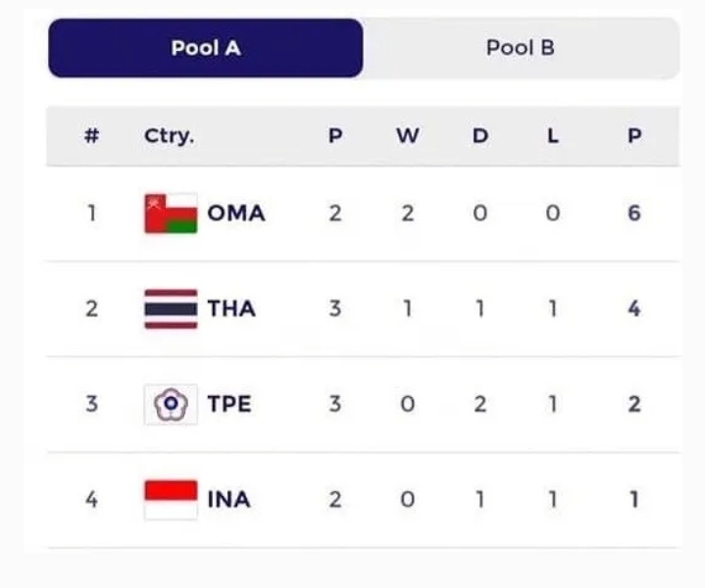The image size is (705, 588).
Task: Click rank number 3 in table
Action: (92, 404)
